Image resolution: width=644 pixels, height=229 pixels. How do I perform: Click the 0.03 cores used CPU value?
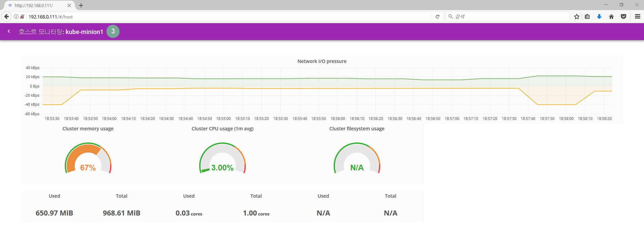(x=189, y=213)
